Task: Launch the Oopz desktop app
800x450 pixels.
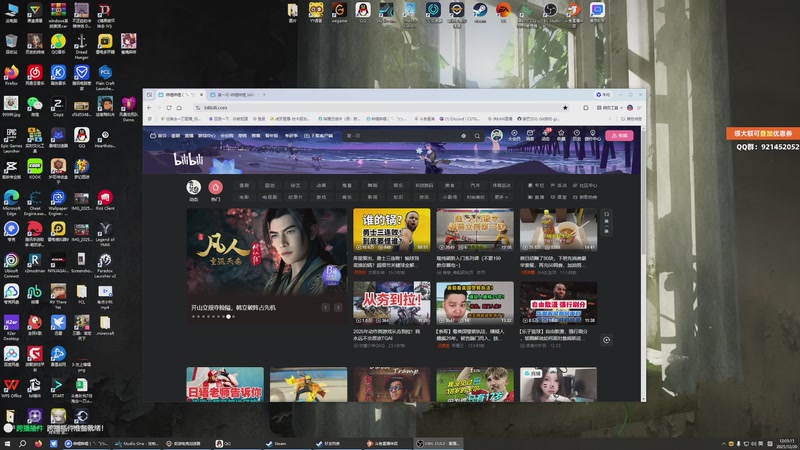Action: point(58,106)
